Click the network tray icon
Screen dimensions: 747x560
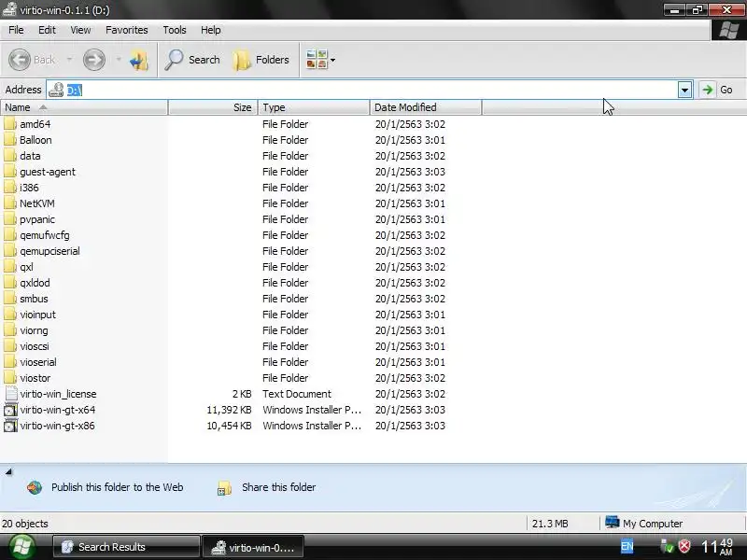(x=667, y=546)
